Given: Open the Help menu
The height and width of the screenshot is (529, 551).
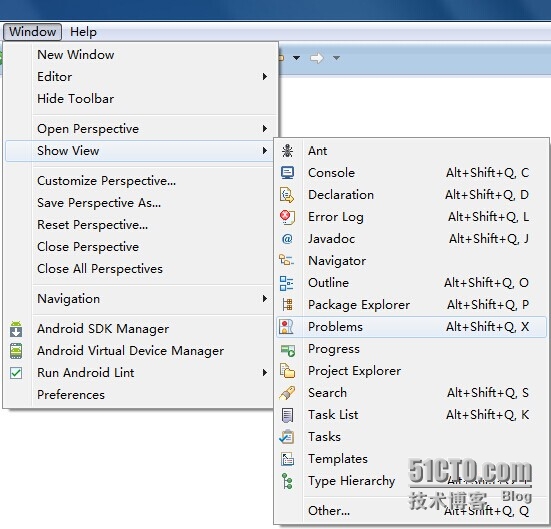Looking at the screenshot, I should pos(83,32).
